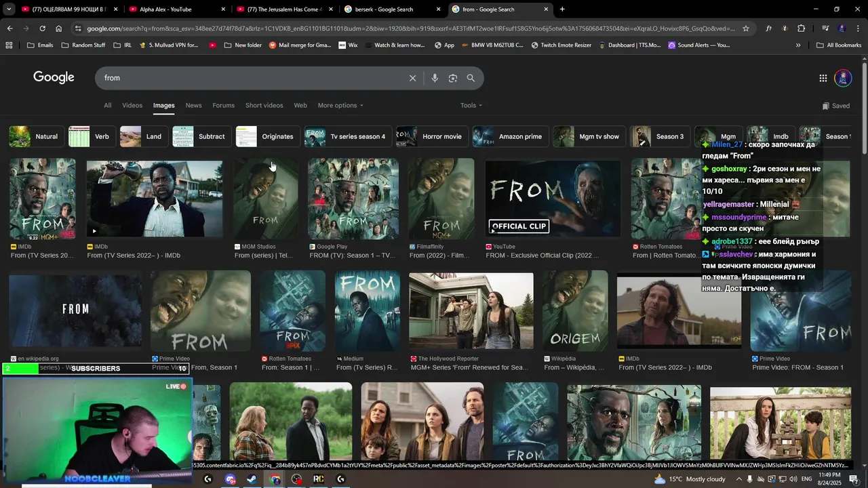Open the Google apps grid
Screen dimensions: 868x488
point(823,78)
